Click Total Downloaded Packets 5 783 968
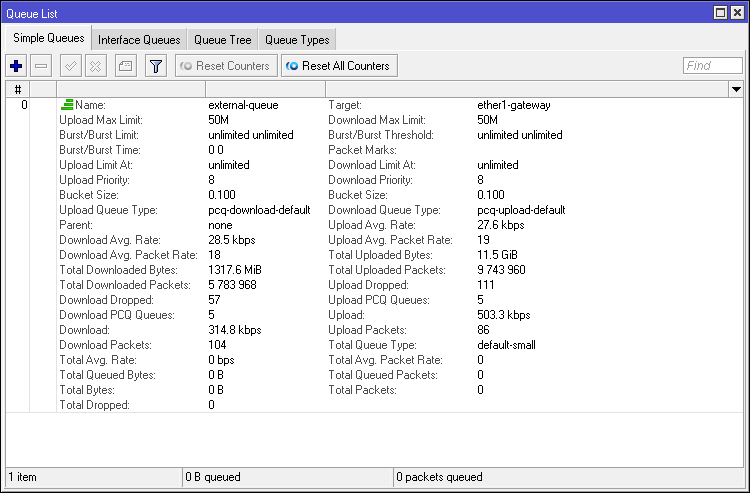Screen dimensions: 750x493 tap(232, 285)
